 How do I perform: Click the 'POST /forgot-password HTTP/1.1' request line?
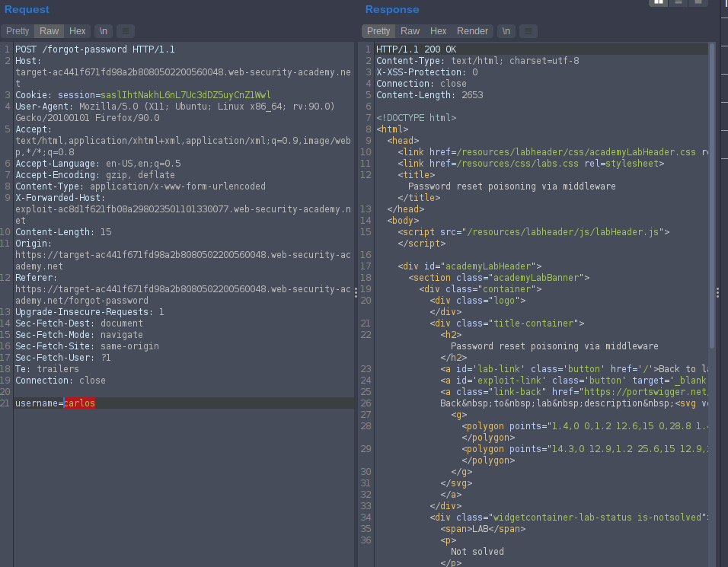click(x=95, y=49)
